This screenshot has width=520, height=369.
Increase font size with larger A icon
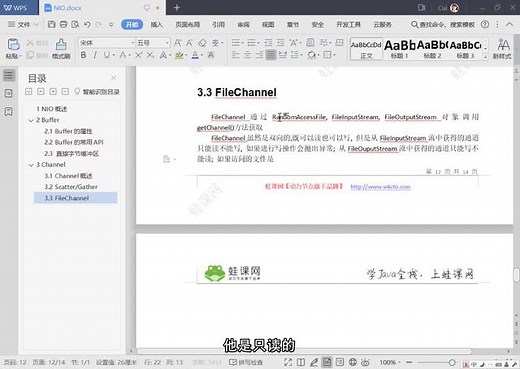[178, 43]
